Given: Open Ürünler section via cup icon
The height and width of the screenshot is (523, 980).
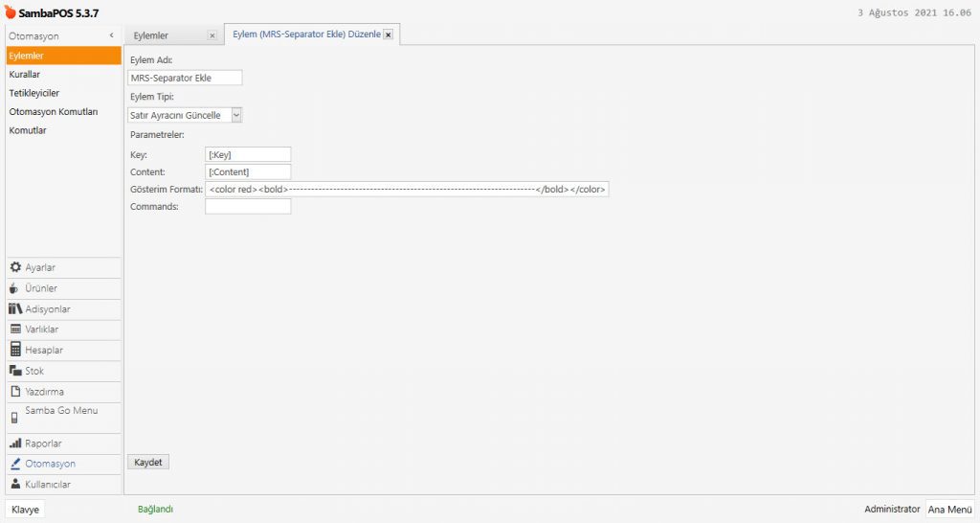Looking at the screenshot, I should (15, 288).
